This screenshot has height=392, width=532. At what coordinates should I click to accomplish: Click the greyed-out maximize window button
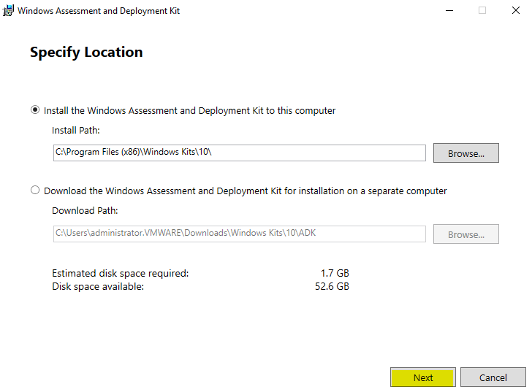(x=482, y=11)
